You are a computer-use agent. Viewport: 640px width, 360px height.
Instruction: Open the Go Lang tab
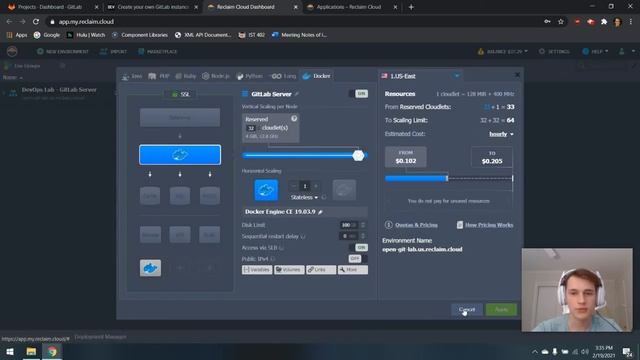(284, 76)
